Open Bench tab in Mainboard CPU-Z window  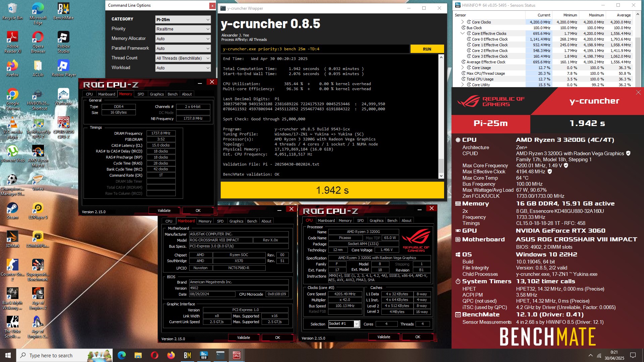252,221
